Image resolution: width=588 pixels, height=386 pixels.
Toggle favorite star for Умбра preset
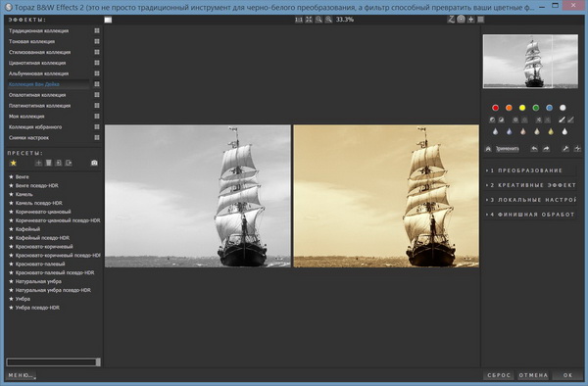tap(11, 299)
